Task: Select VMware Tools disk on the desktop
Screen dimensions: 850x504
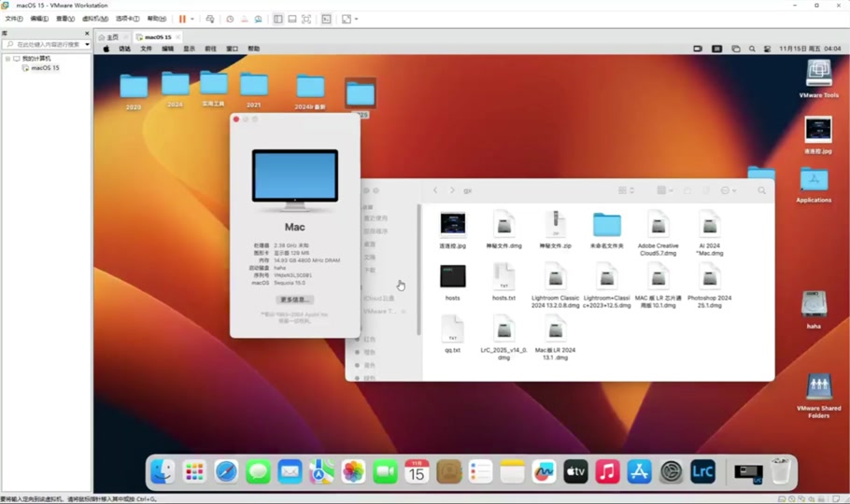Action: click(x=818, y=79)
